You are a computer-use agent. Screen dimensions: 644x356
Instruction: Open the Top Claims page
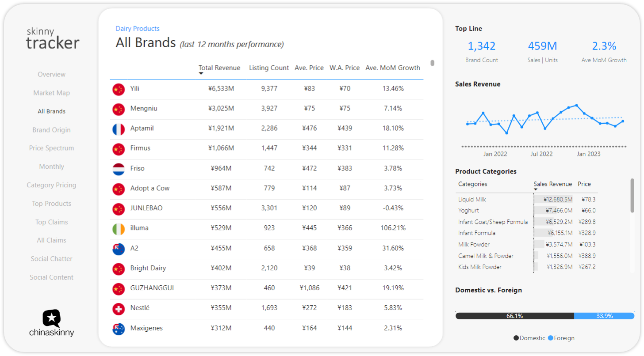(52, 222)
